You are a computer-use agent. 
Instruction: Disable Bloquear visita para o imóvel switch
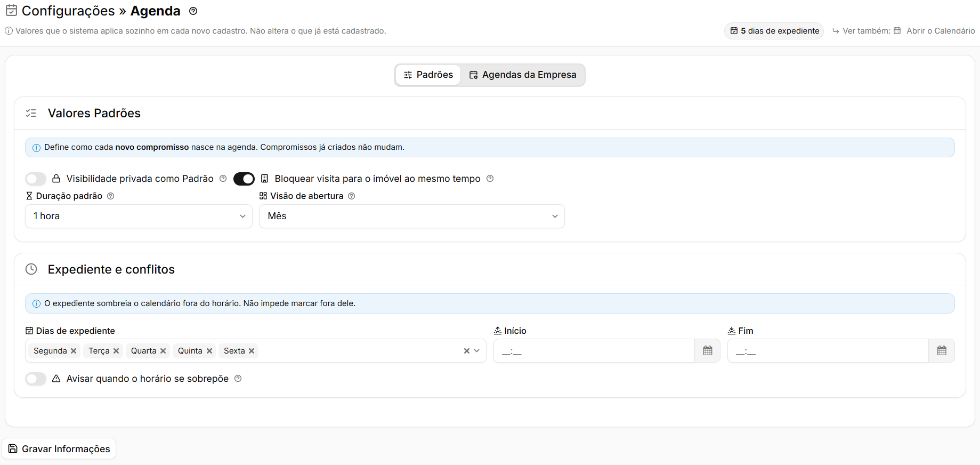(244, 179)
